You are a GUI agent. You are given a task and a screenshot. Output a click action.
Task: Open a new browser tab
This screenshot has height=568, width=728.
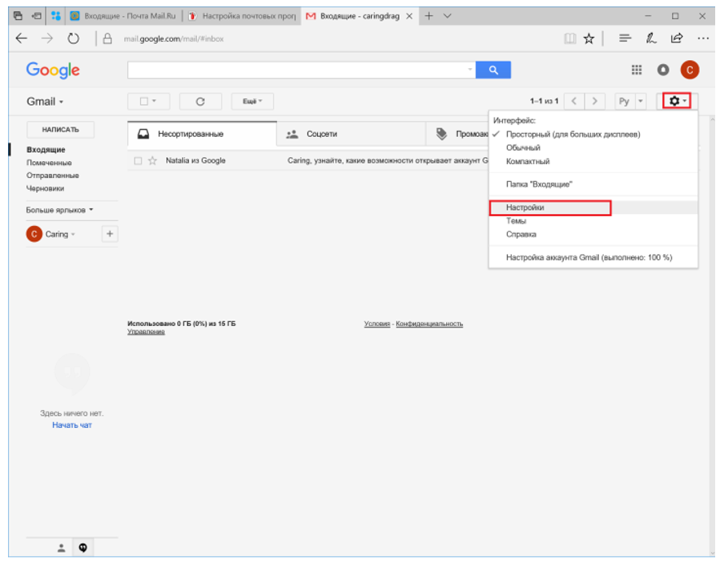[428, 16]
